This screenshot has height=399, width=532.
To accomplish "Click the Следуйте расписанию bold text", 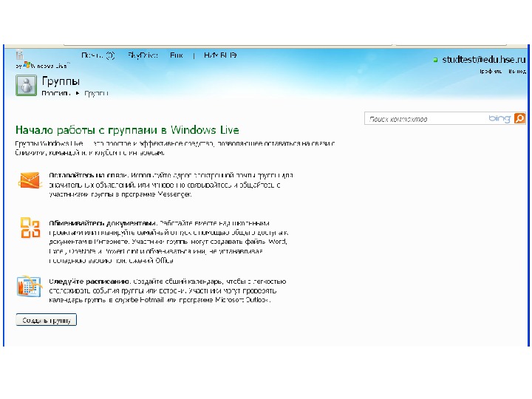I will [x=89, y=282].
